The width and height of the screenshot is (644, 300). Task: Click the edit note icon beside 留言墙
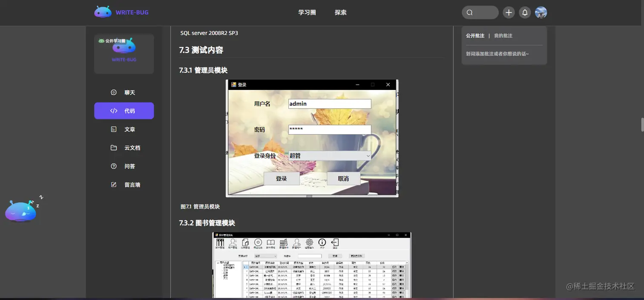[114, 185]
